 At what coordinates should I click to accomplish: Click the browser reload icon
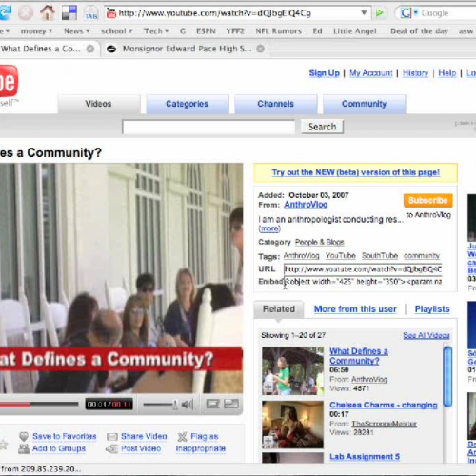5,12
